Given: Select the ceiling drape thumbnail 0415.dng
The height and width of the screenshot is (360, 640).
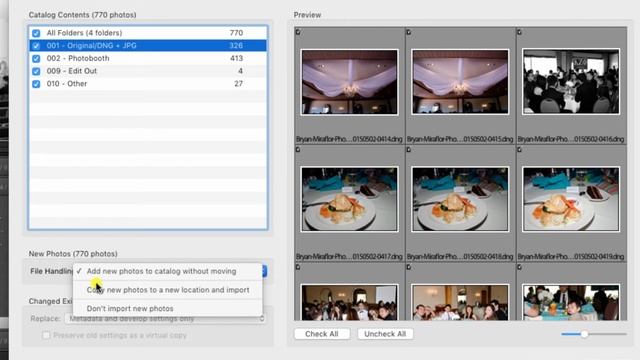Looking at the screenshot, I should pyautogui.click(x=460, y=82).
